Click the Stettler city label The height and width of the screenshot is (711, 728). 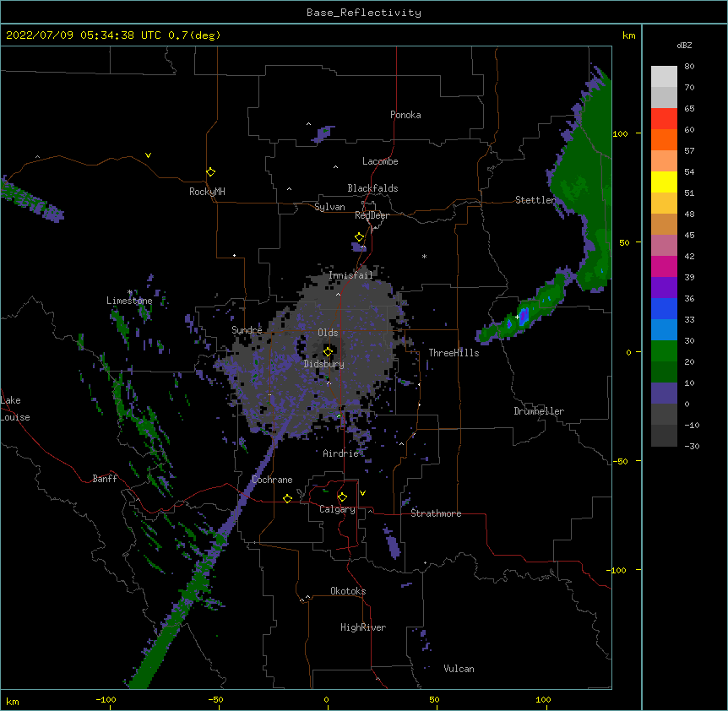[x=535, y=200]
